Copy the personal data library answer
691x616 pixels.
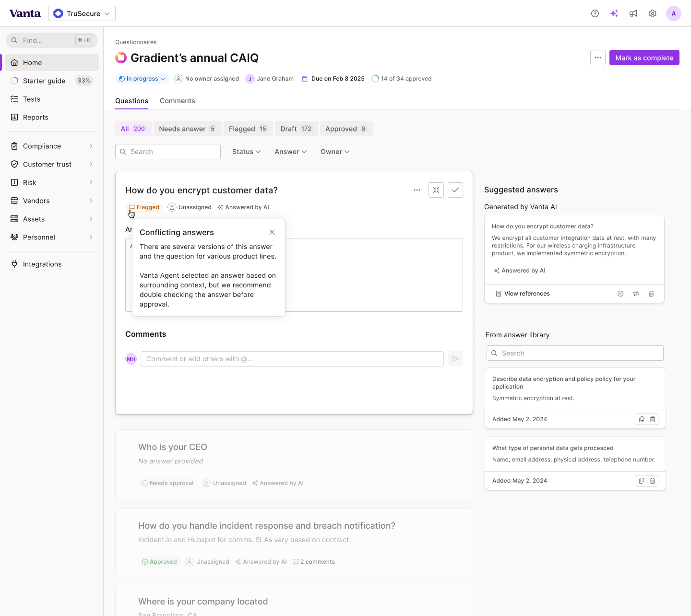[642, 481]
